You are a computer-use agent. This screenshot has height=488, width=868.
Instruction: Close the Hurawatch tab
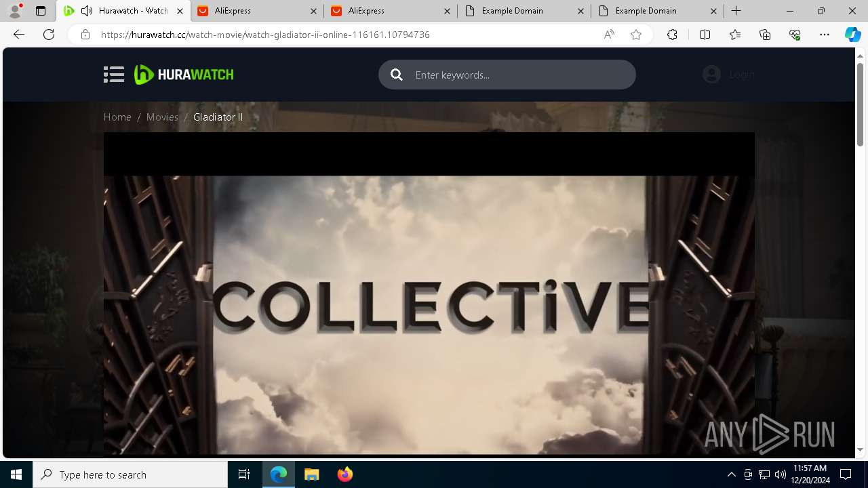(x=179, y=11)
